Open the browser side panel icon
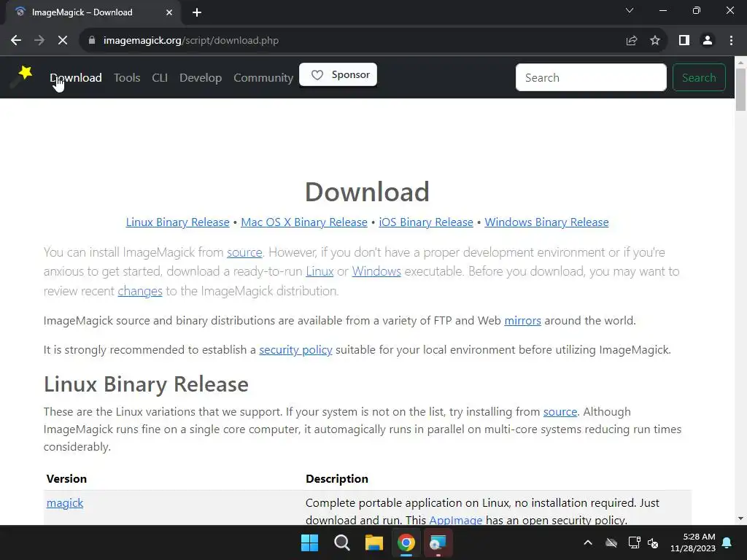This screenshot has height=560, width=747. point(684,41)
